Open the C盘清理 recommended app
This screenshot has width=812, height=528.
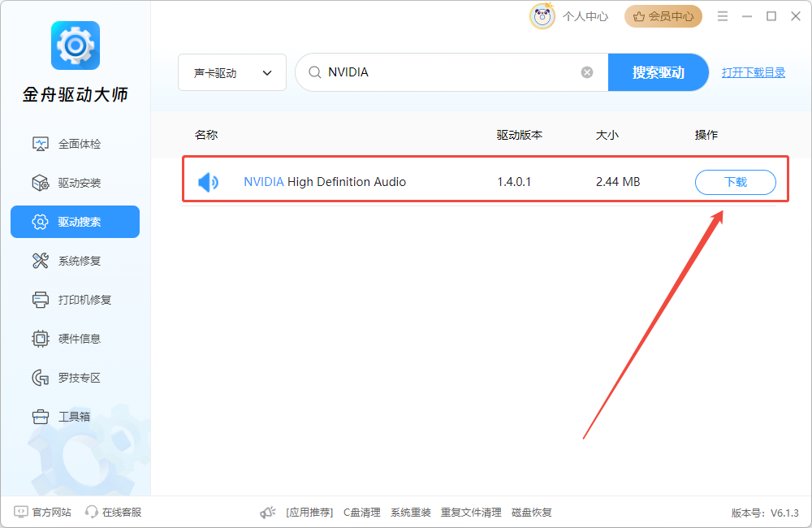click(x=362, y=513)
